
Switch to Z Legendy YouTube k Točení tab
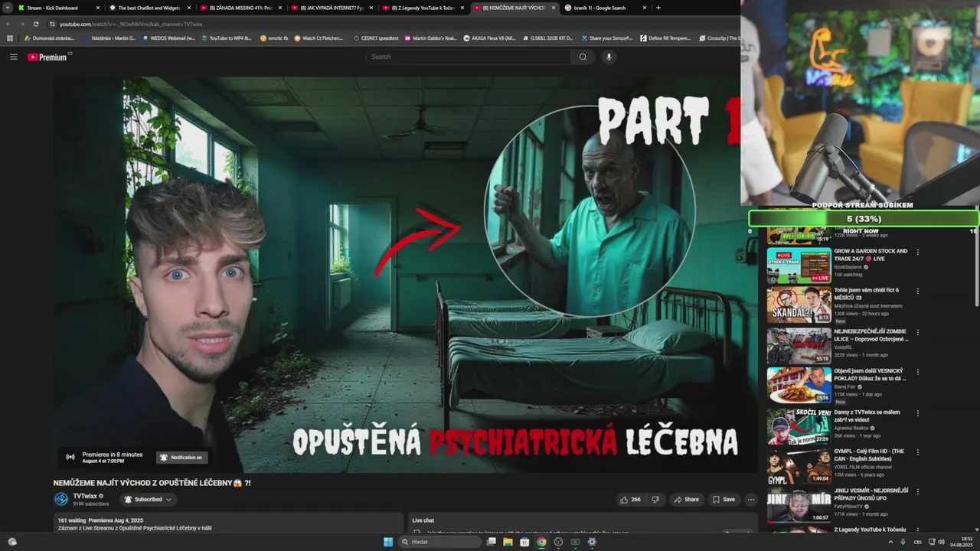click(423, 8)
